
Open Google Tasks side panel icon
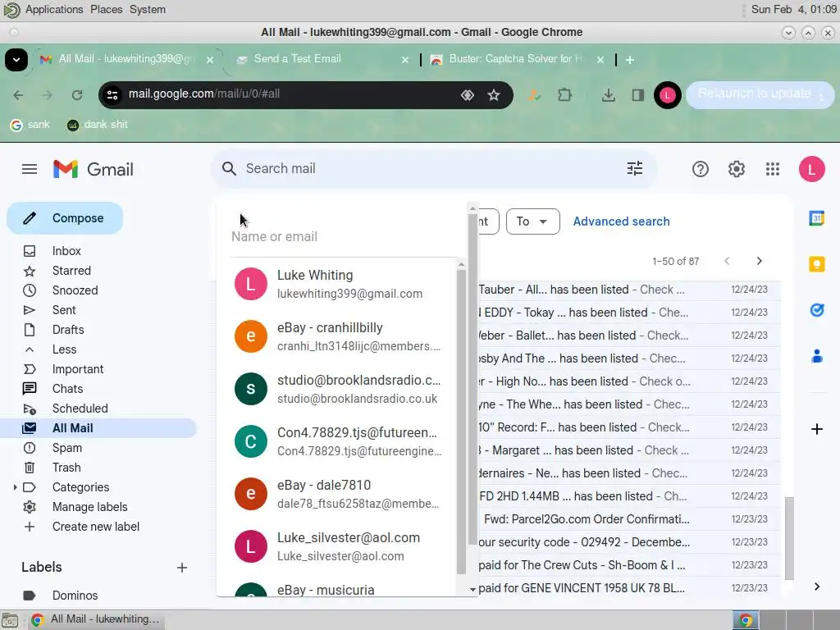click(x=816, y=309)
